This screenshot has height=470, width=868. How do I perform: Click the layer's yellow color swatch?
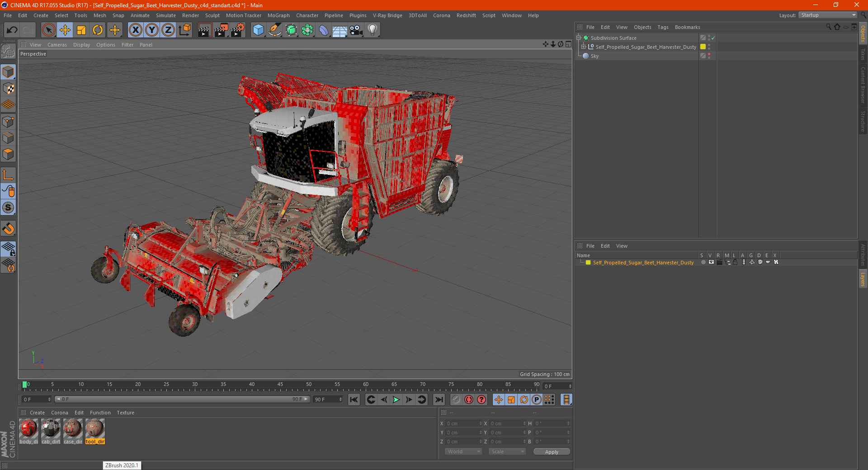coord(588,263)
